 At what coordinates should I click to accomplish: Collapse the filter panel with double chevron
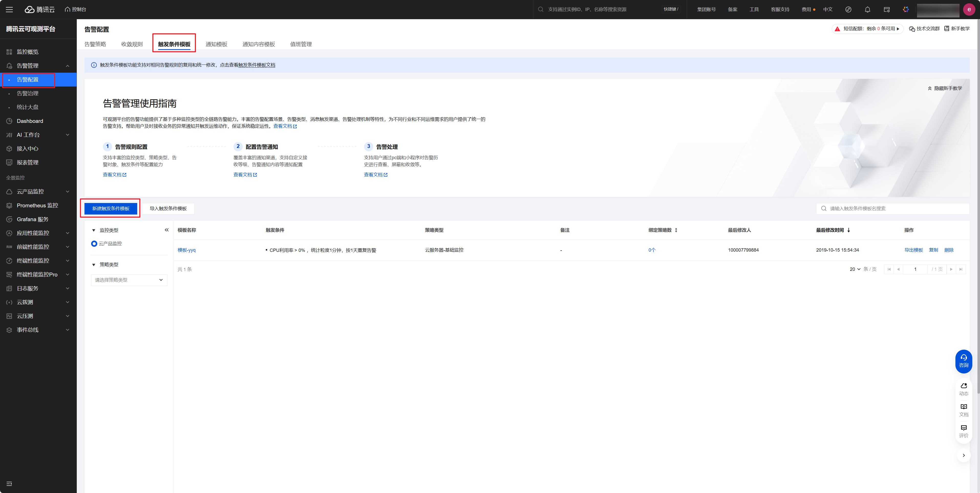tap(167, 230)
